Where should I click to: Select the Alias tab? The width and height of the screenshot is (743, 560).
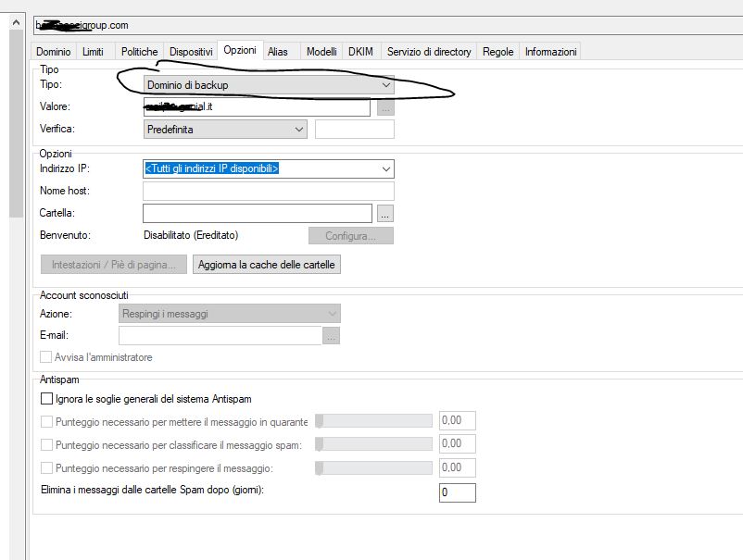(278, 52)
